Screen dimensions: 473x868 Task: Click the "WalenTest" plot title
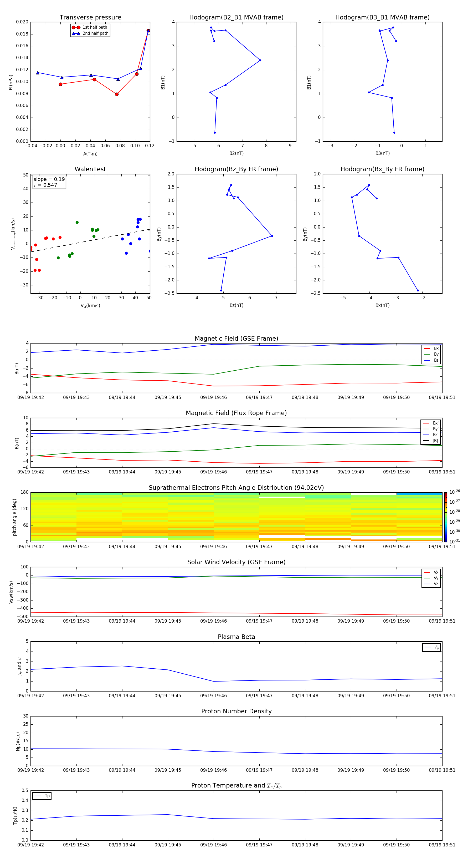pos(90,169)
